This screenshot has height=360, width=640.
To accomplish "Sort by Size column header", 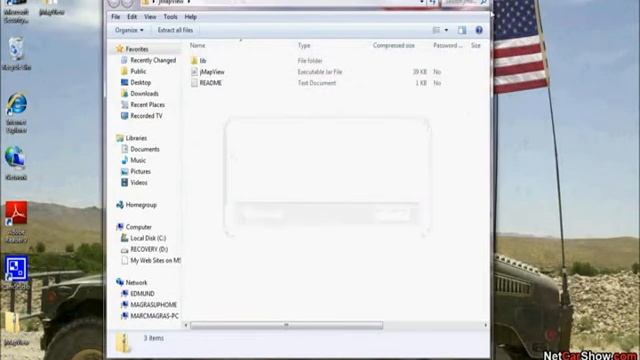I will 476,46.
